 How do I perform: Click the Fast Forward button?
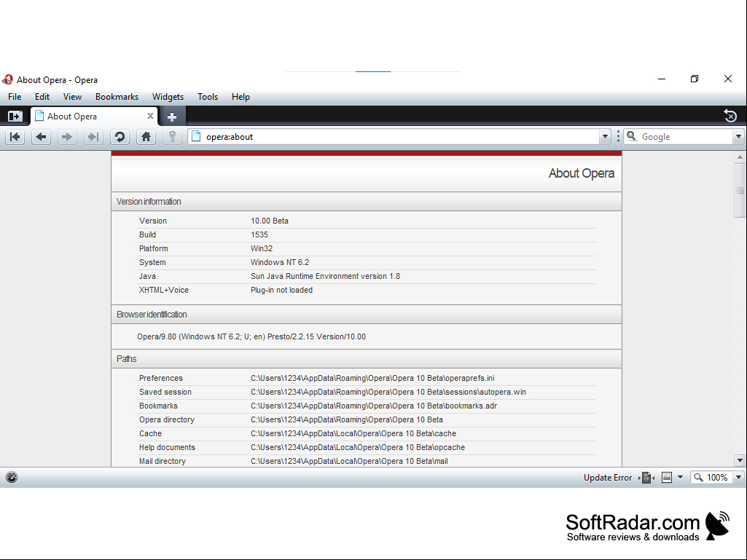pos(93,137)
